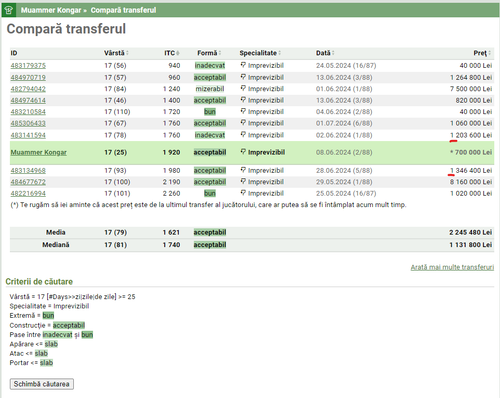The width and height of the screenshot is (500, 398).
Task: Sort table by Formă column
Action: pyautogui.click(x=209, y=53)
